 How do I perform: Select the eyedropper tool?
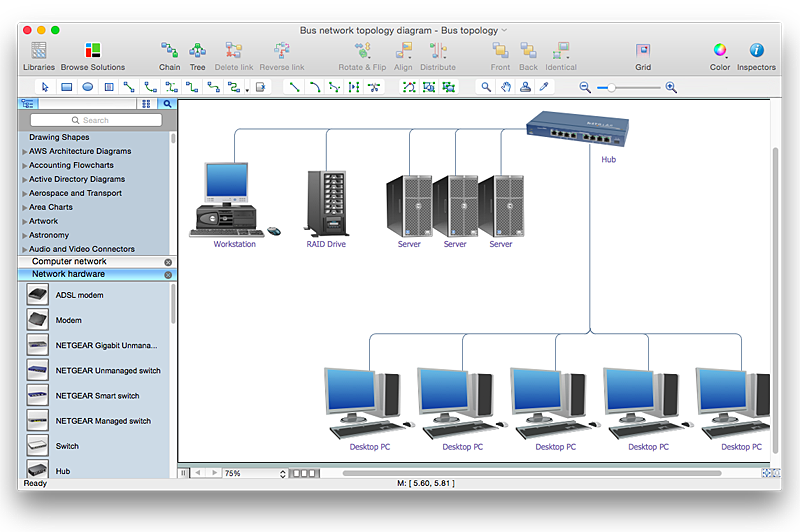coord(544,87)
